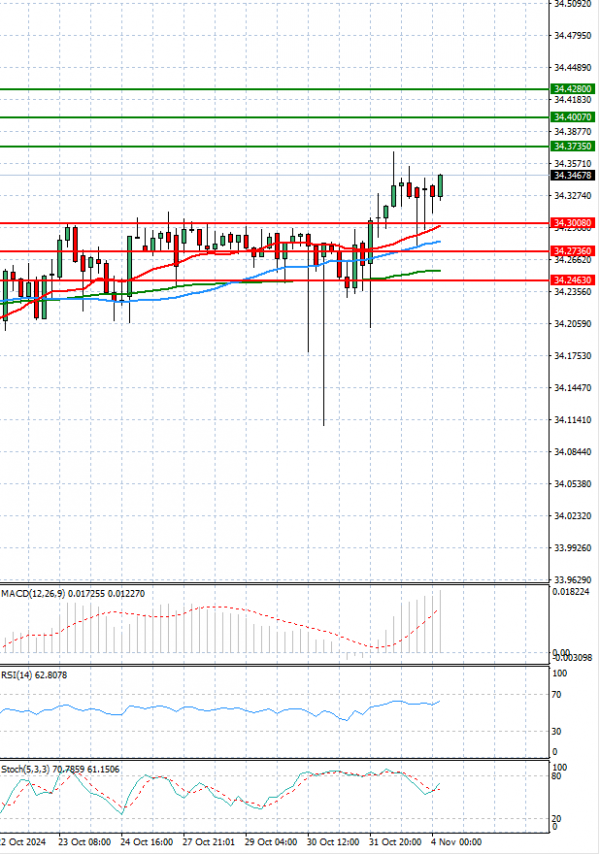Screen dimensions: 600x854
Task: Click the 31 Oct 20:00 time axis label
Action: click(x=395, y=842)
